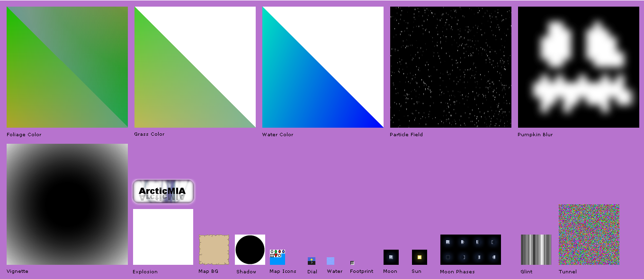This screenshot has height=279, width=644.
Task: Click the Moon Phases text label
Action: point(457,272)
